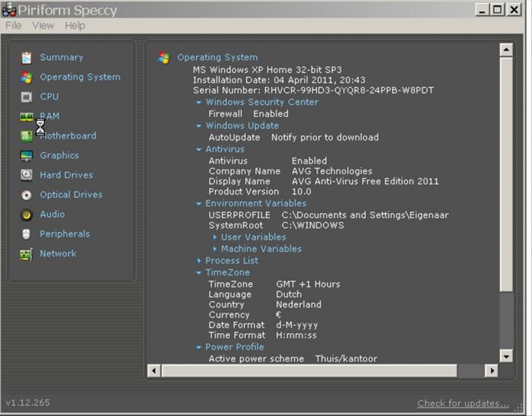Click the Hard Drives disk icon
The image size is (532, 416).
click(x=27, y=175)
